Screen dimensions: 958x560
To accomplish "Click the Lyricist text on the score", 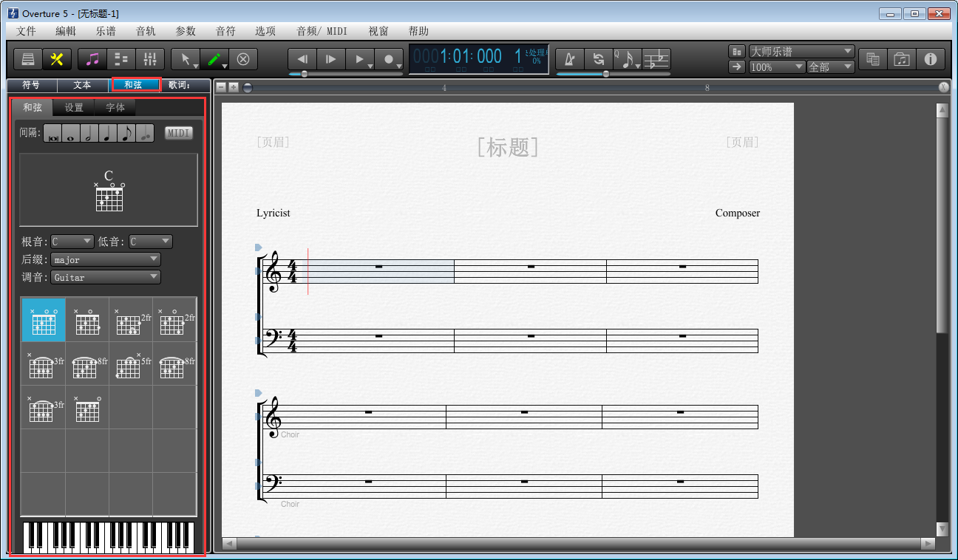I will [274, 213].
